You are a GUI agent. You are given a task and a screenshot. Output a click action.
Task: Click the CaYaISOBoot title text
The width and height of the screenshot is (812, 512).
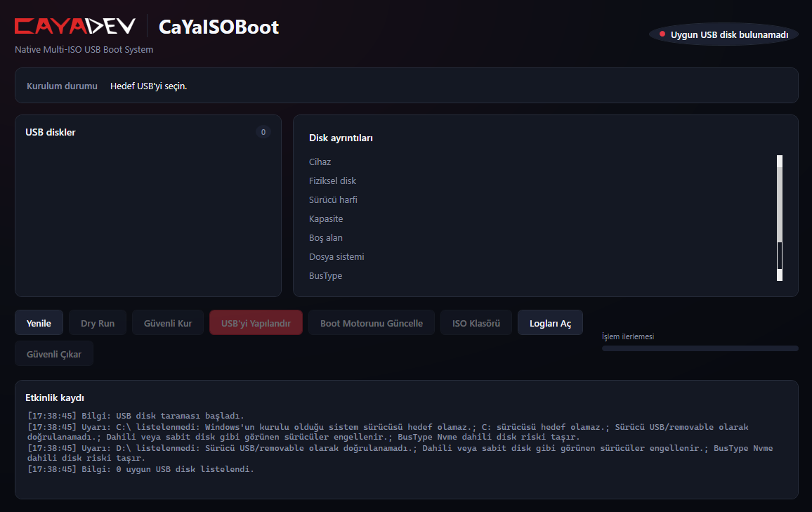pos(218,27)
